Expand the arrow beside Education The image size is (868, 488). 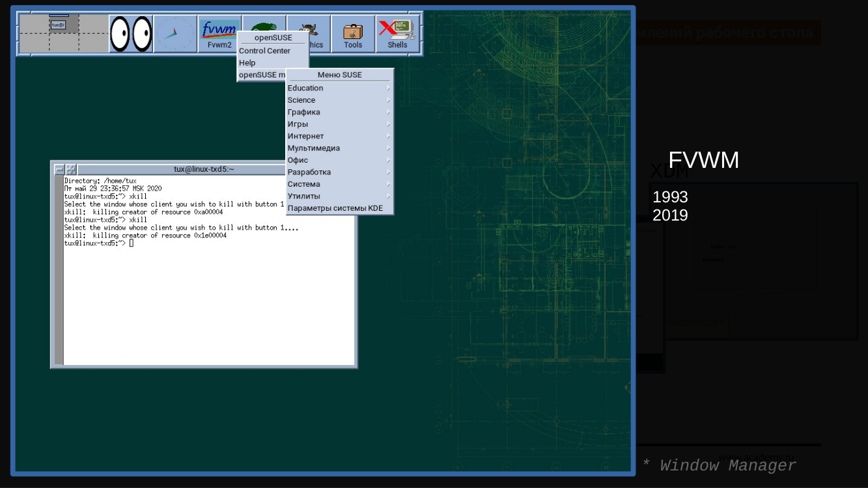click(x=388, y=88)
